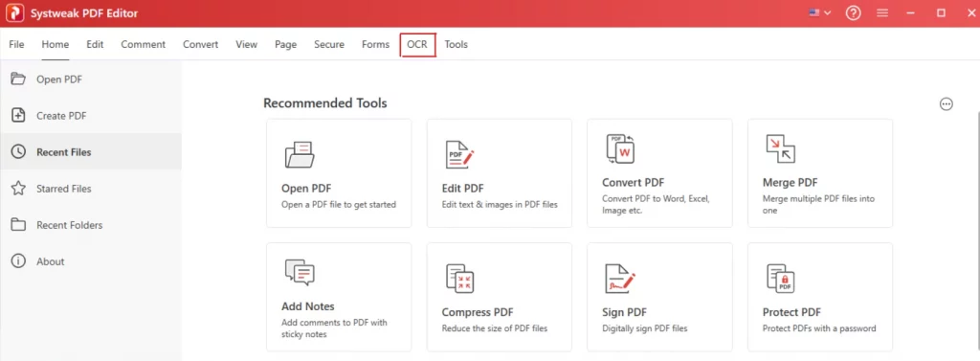Click the Create PDF plus-page icon
The image size is (980, 361).
coord(19,115)
